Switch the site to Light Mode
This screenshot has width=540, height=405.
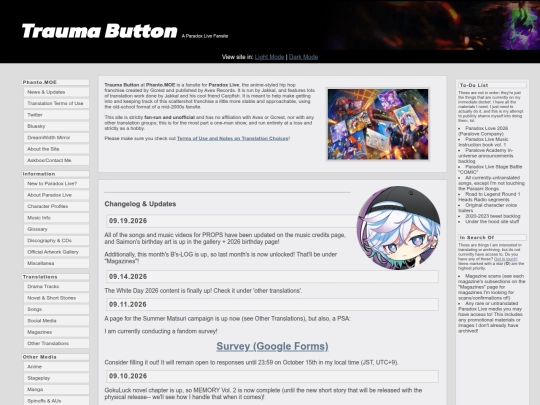point(269,57)
